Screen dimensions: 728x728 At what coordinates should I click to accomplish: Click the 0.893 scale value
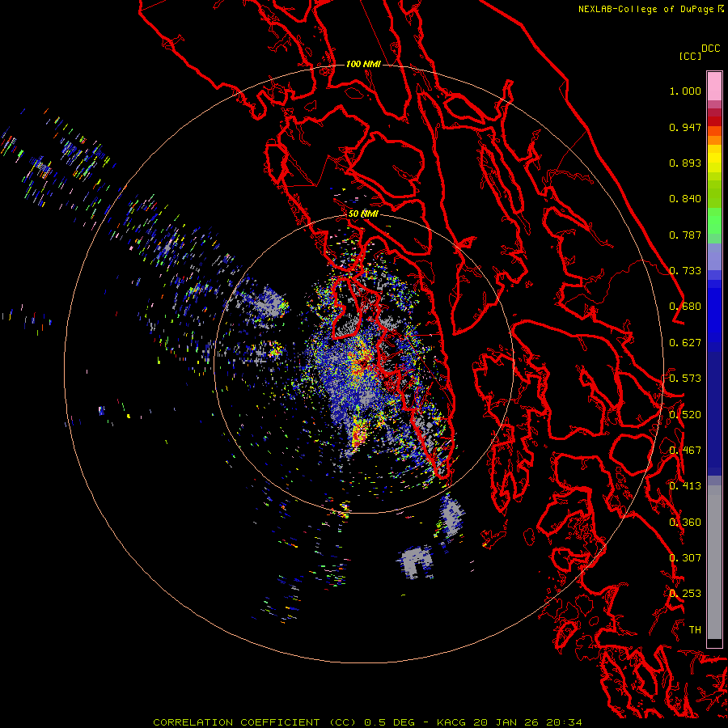click(x=685, y=163)
